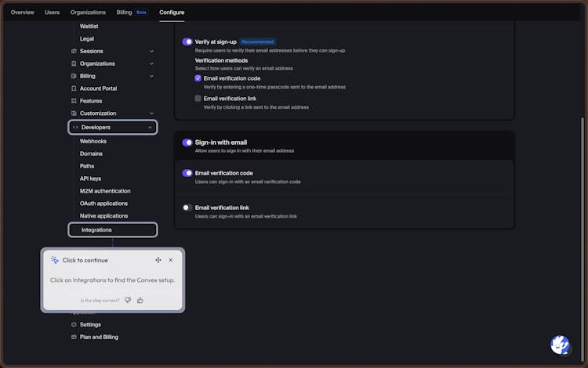The height and width of the screenshot is (368, 588).
Task: Click the thumbs up feedback icon
Action: coord(140,300)
